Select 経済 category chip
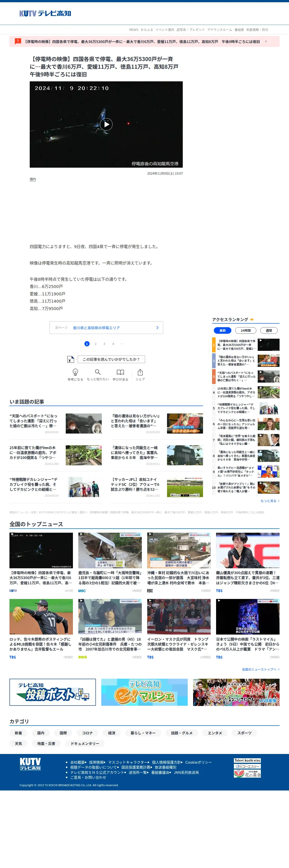This screenshot has height=868, width=289. [x=112, y=733]
